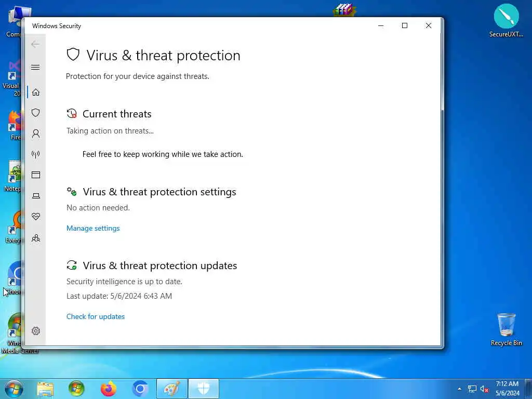Viewport: 532px width, 399px height.
Task: Click 'Security intelligence is up to date.' text
Action: (124, 282)
